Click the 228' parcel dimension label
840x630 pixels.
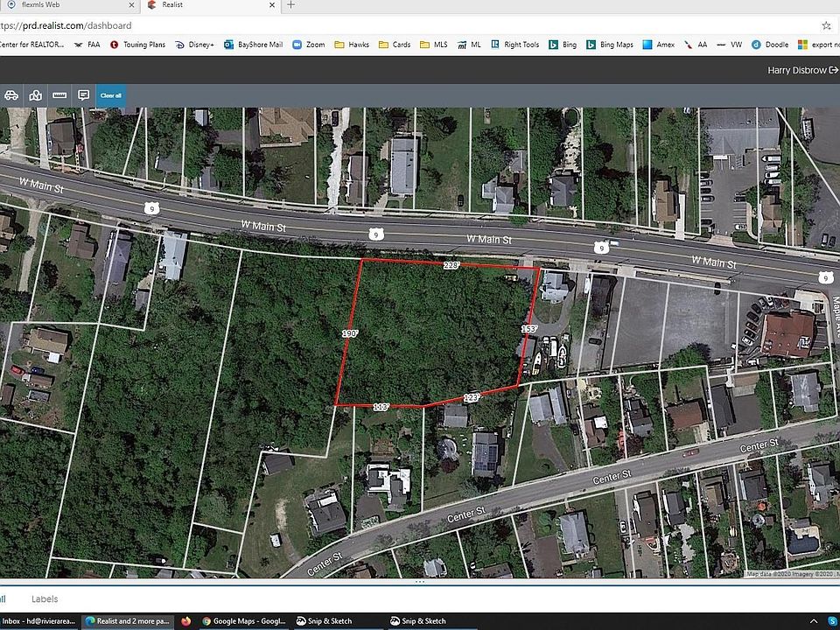[x=451, y=264]
